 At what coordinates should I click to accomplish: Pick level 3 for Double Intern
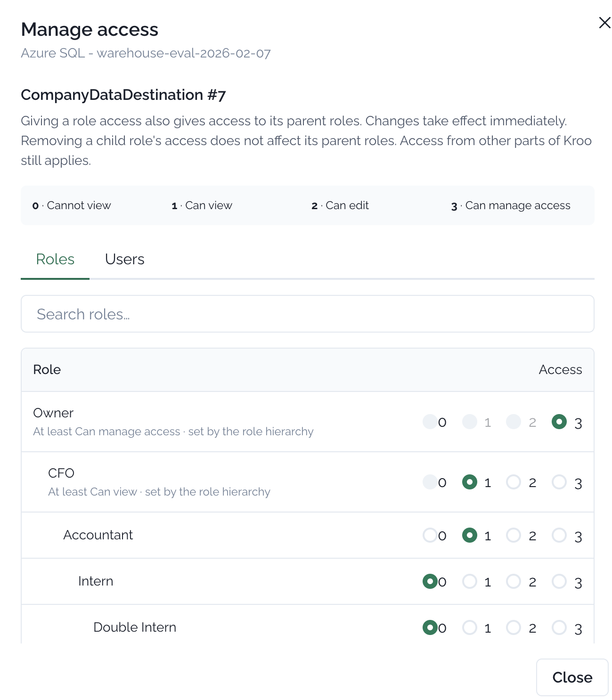[559, 627]
